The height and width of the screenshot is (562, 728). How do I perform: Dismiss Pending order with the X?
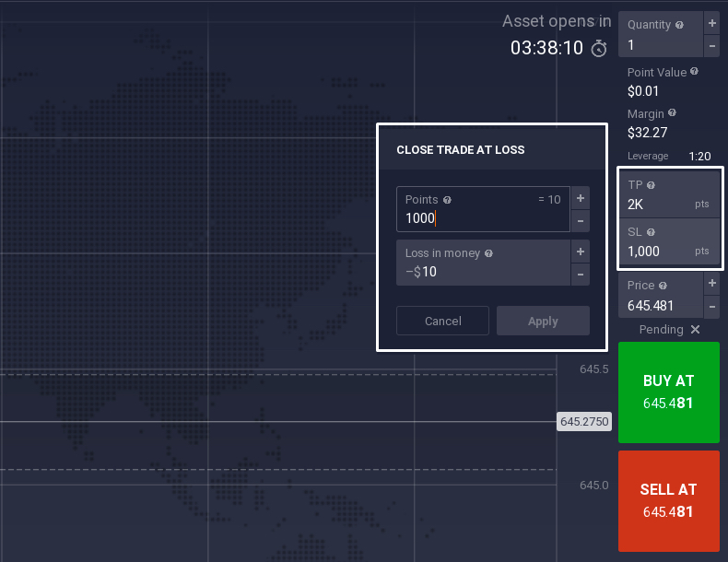point(695,330)
